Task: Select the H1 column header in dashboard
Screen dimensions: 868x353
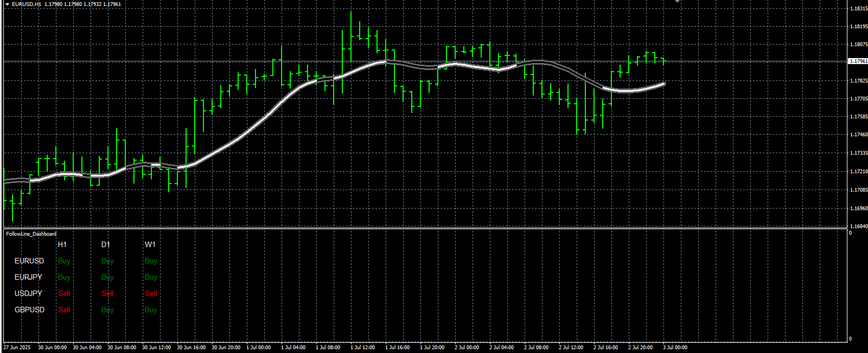Action: point(62,244)
